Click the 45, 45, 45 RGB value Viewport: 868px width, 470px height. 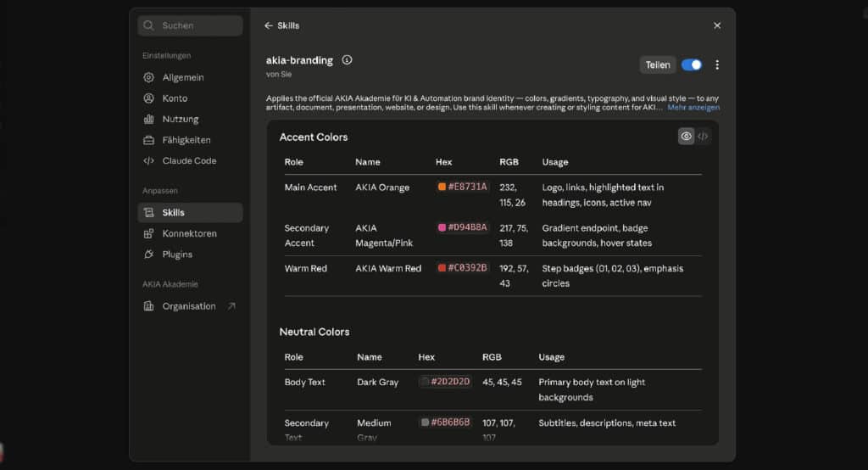pyautogui.click(x=502, y=382)
